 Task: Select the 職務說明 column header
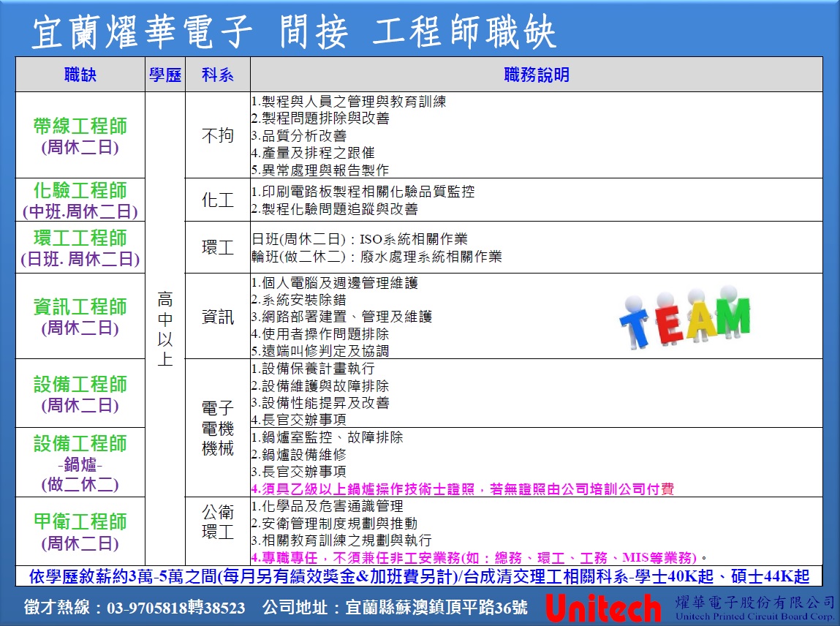tap(537, 75)
